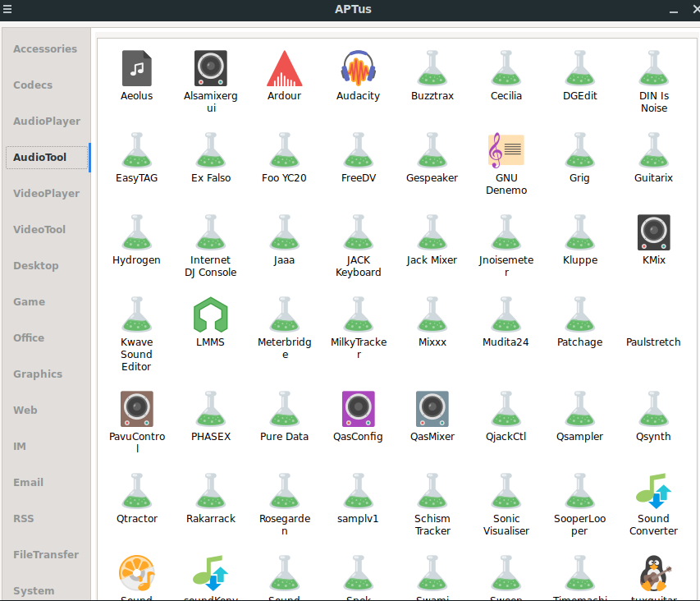
Task: Select the samplv1 app entry
Action: 358,498
